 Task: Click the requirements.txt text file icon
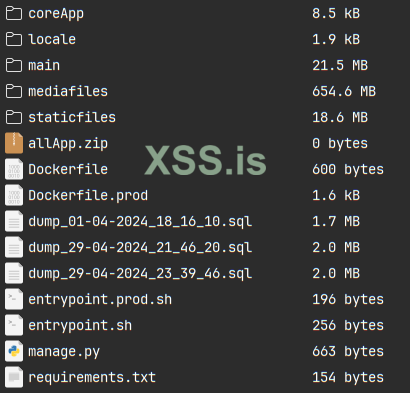pos(14,377)
